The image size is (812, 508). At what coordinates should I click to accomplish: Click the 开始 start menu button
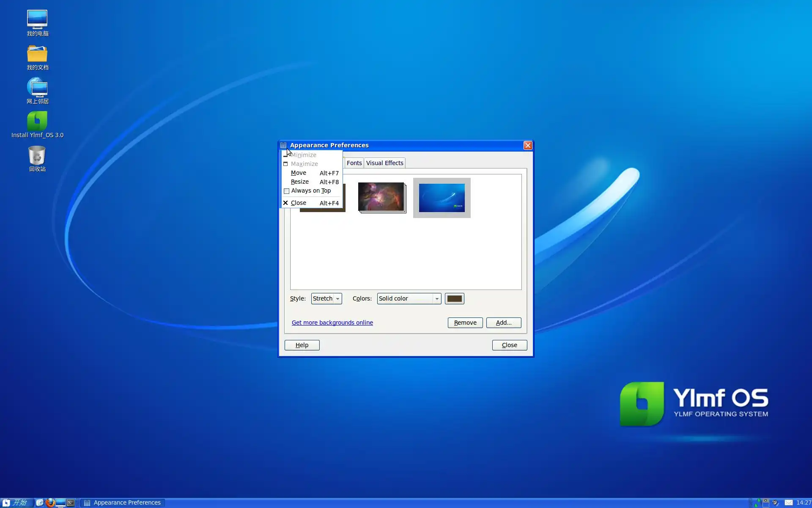coord(16,502)
